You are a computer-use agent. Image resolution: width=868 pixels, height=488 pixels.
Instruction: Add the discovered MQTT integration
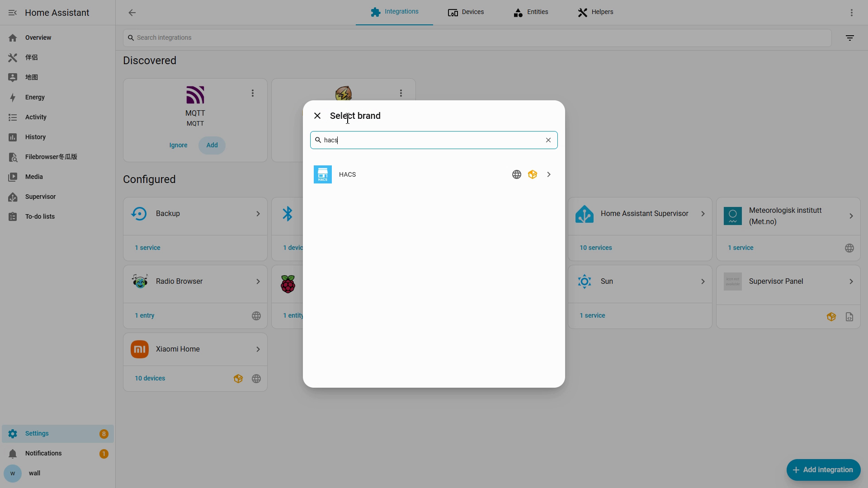coord(212,145)
